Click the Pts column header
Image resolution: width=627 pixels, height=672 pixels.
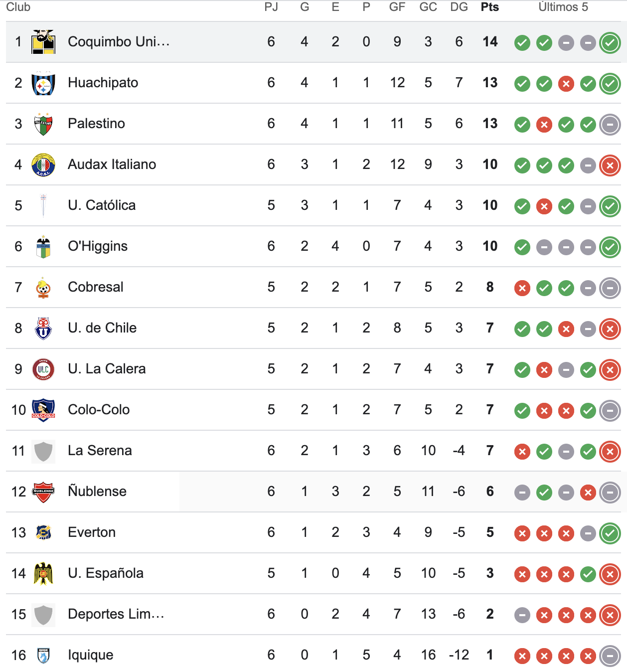(489, 7)
